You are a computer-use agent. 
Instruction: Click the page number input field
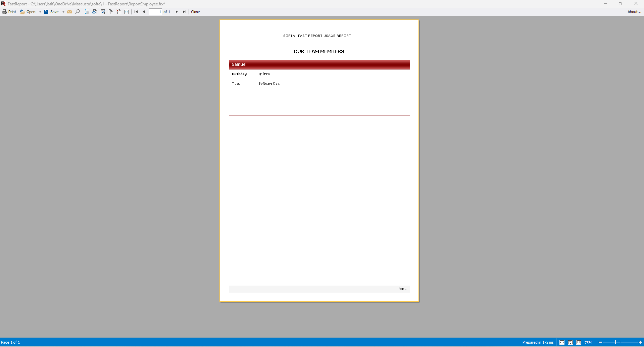[155, 12]
